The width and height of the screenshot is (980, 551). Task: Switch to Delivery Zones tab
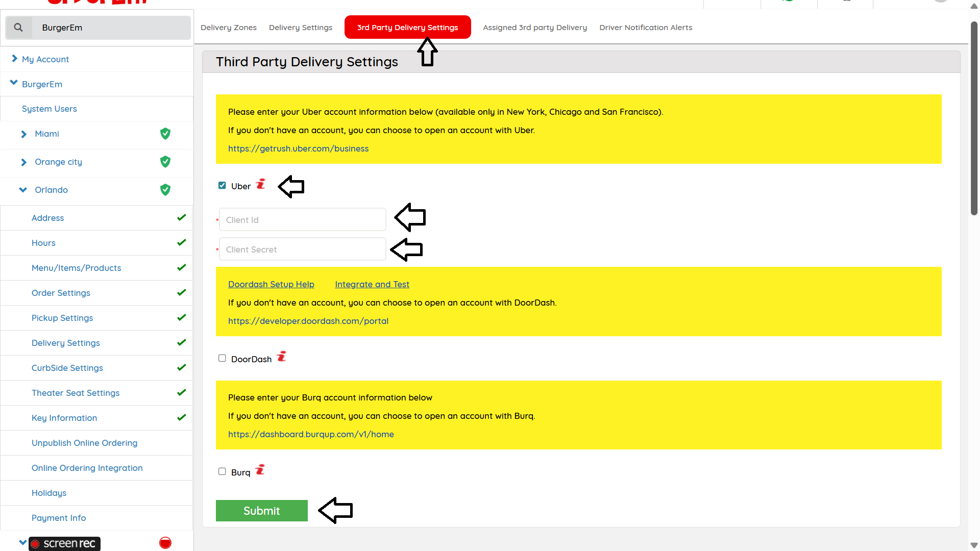tap(229, 28)
